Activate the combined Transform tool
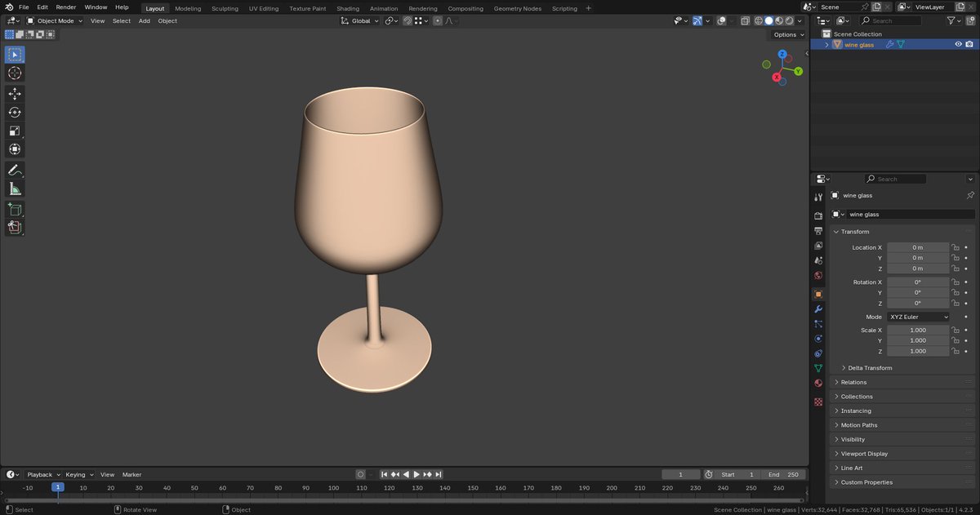This screenshot has width=980, height=515. click(15, 149)
